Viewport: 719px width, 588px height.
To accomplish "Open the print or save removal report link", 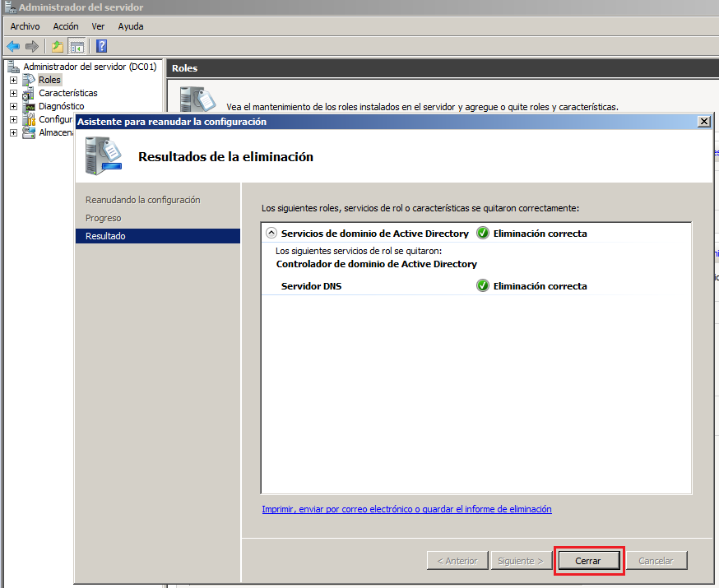I will coord(406,509).
